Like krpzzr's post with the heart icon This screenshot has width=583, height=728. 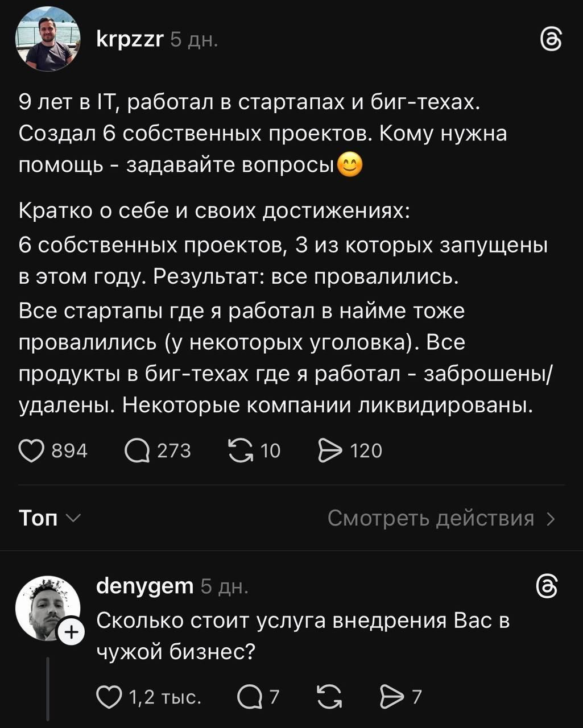(31, 450)
